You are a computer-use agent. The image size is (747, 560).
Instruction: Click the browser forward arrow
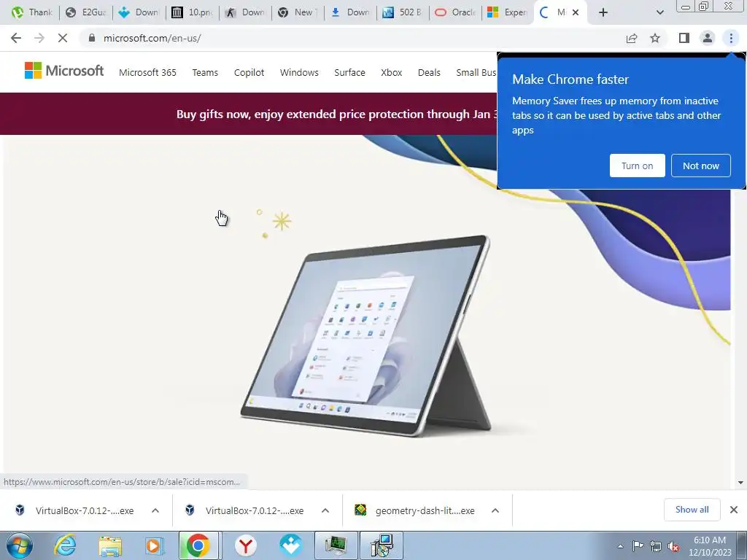click(39, 38)
